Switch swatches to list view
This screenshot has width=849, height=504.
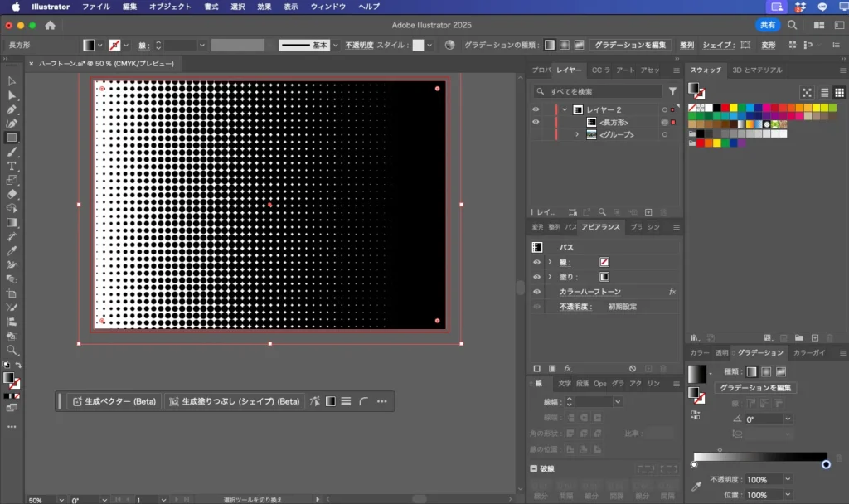coord(825,93)
